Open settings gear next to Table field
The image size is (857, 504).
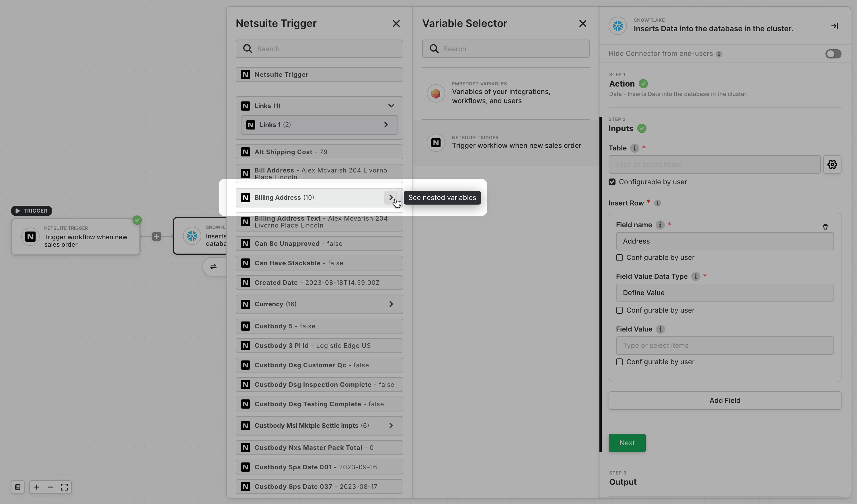(x=832, y=164)
